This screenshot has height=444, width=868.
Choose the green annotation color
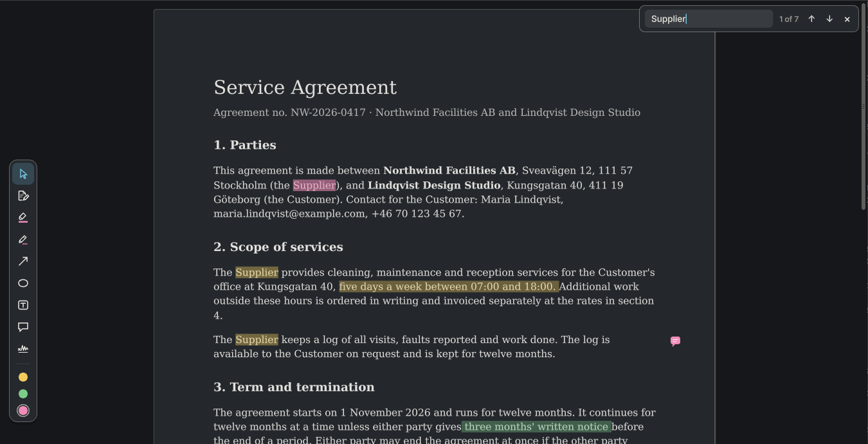click(23, 394)
